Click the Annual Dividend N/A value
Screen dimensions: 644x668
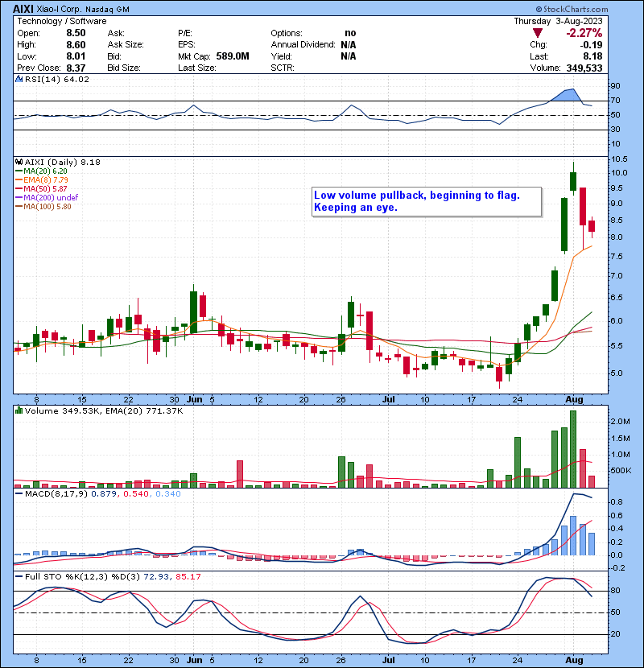click(x=349, y=45)
